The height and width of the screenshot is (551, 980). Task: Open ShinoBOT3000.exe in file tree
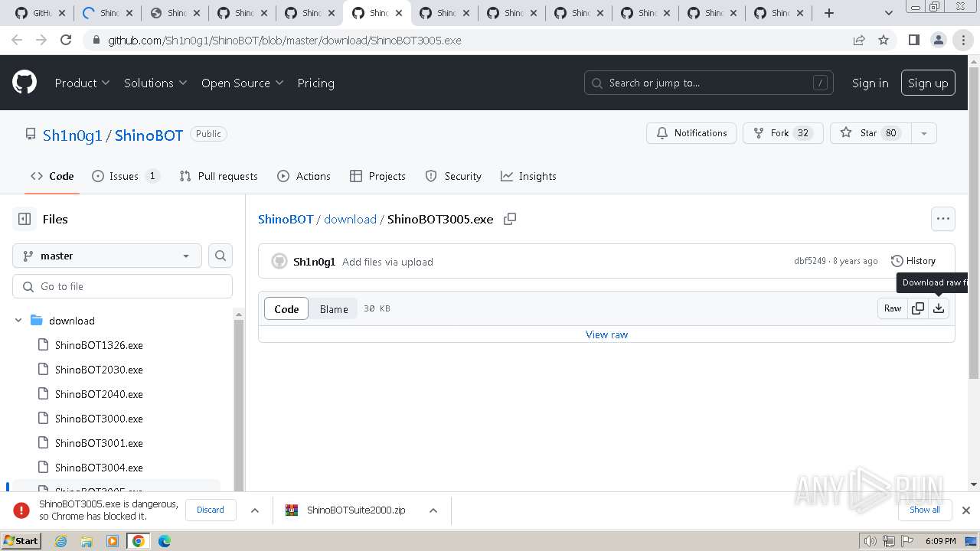tap(99, 419)
